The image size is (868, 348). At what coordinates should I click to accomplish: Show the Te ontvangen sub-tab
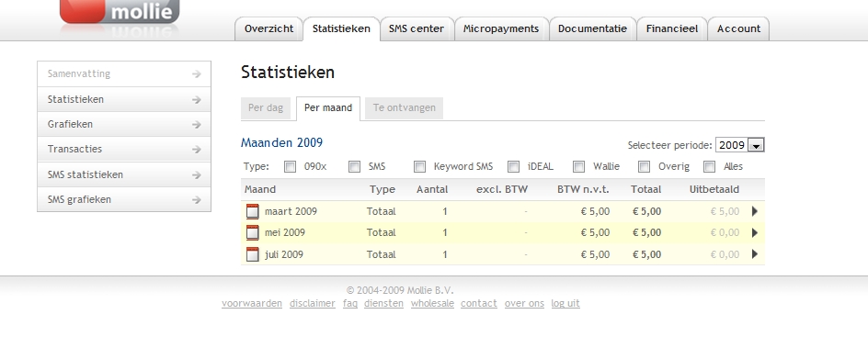[404, 107]
